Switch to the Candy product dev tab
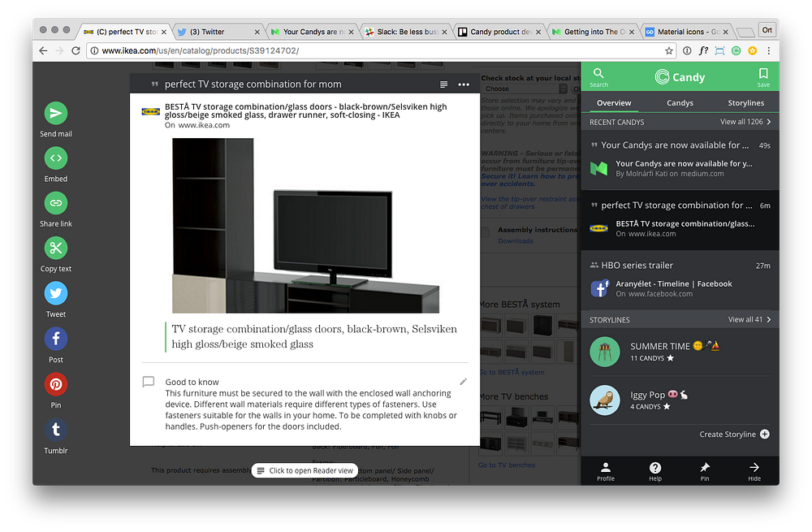 (500, 32)
